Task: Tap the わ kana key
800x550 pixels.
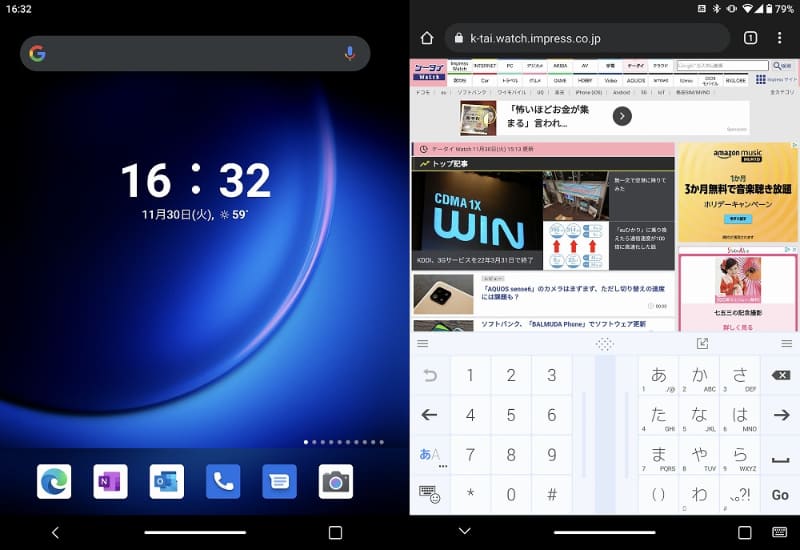Action: point(699,494)
